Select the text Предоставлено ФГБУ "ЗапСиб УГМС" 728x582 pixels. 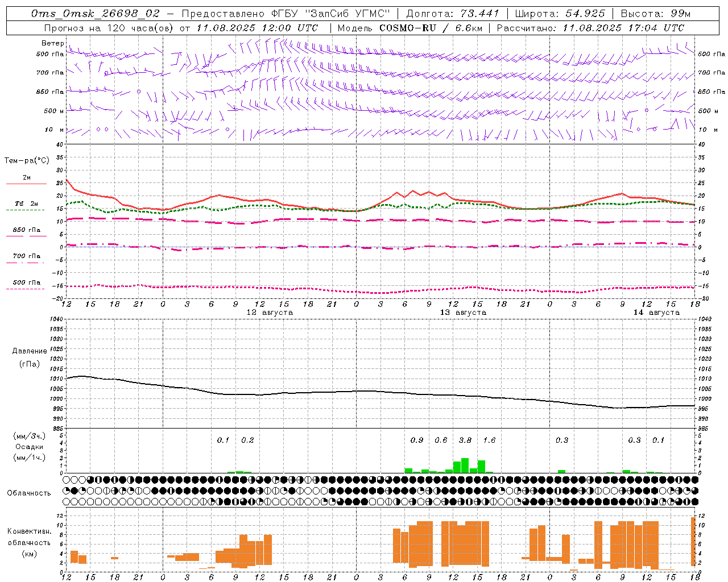(x=286, y=13)
